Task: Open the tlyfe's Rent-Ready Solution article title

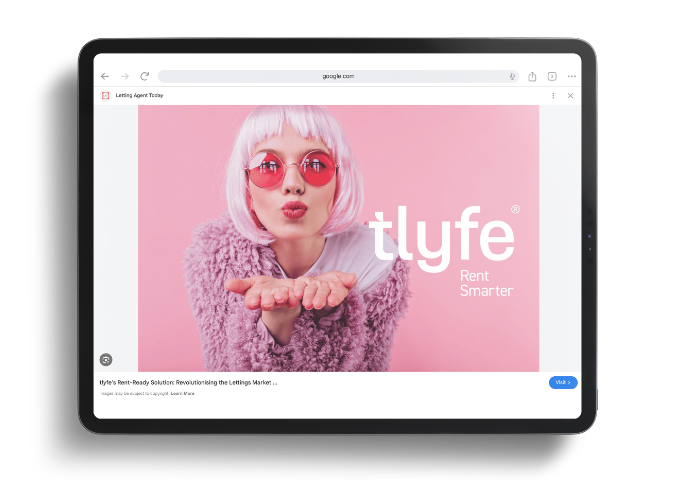Action: tap(189, 382)
